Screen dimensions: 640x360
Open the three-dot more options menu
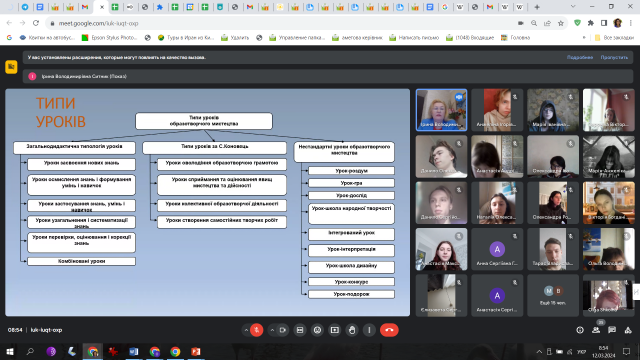369,330
